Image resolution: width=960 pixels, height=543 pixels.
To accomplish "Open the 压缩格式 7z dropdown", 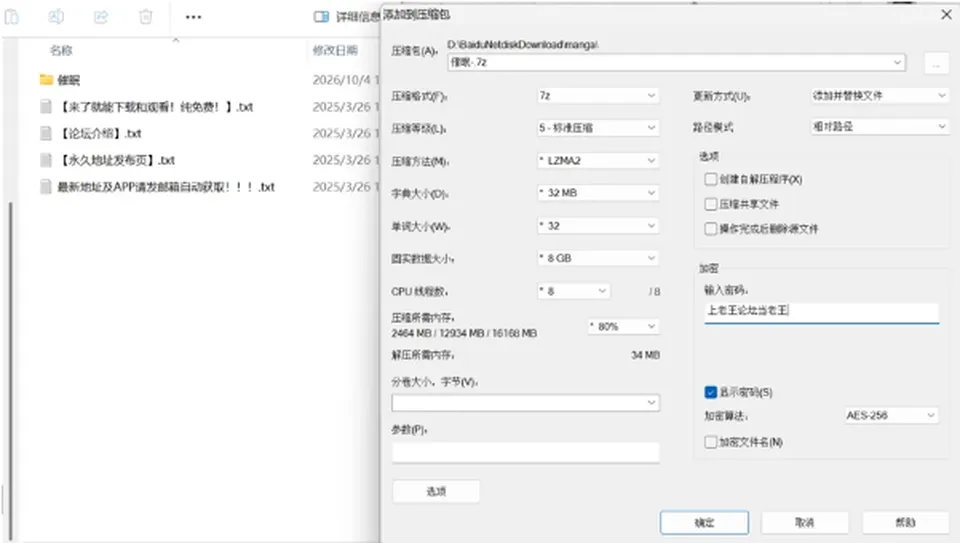I will tap(598, 95).
